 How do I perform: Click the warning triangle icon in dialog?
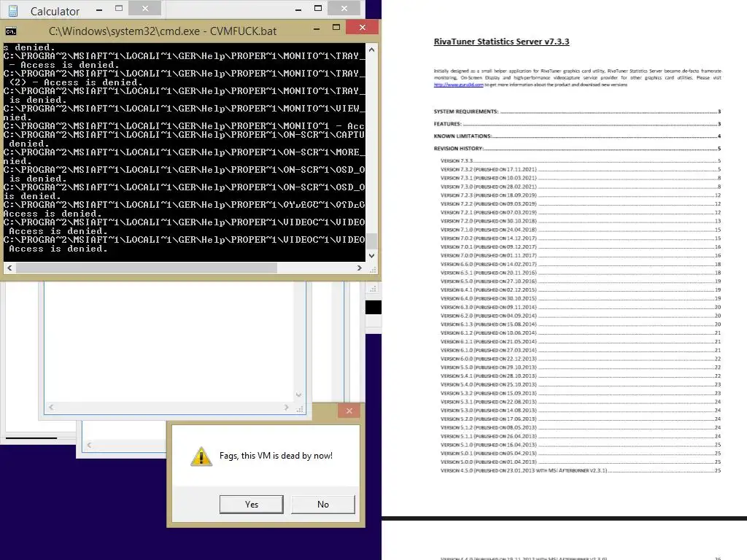(x=201, y=456)
